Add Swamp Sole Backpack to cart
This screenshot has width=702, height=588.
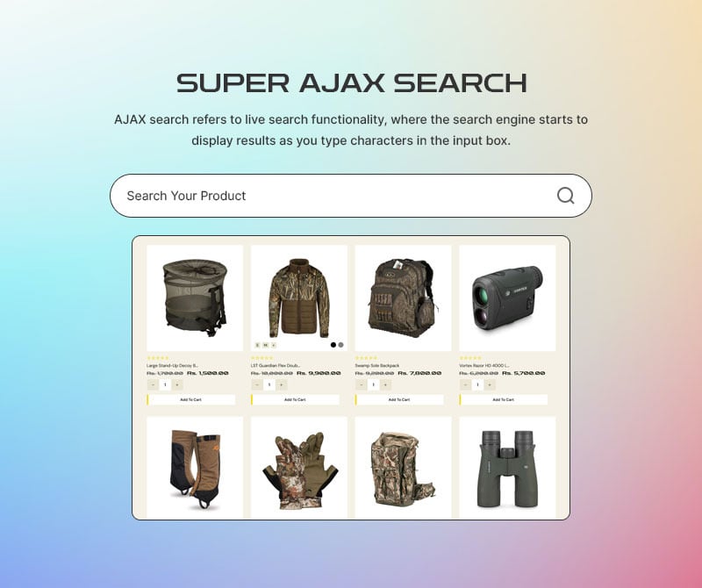tap(399, 399)
